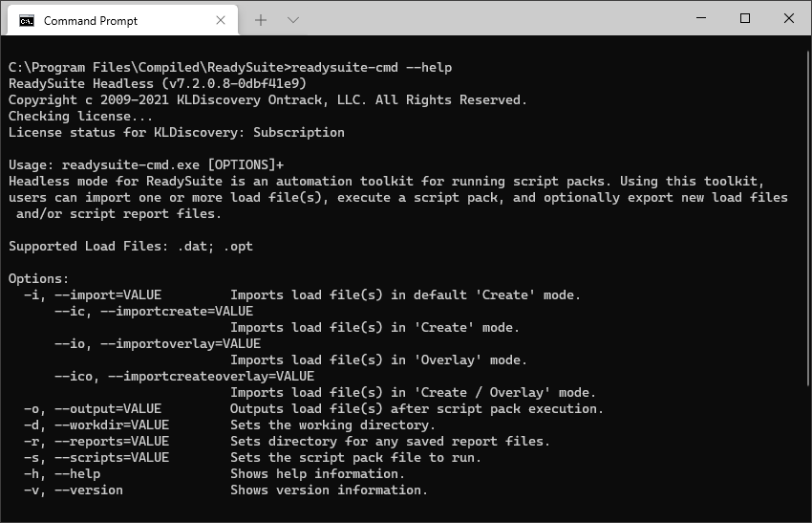Close the terminal window
The width and height of the screenshot is (812, 523).
[788, 18]
